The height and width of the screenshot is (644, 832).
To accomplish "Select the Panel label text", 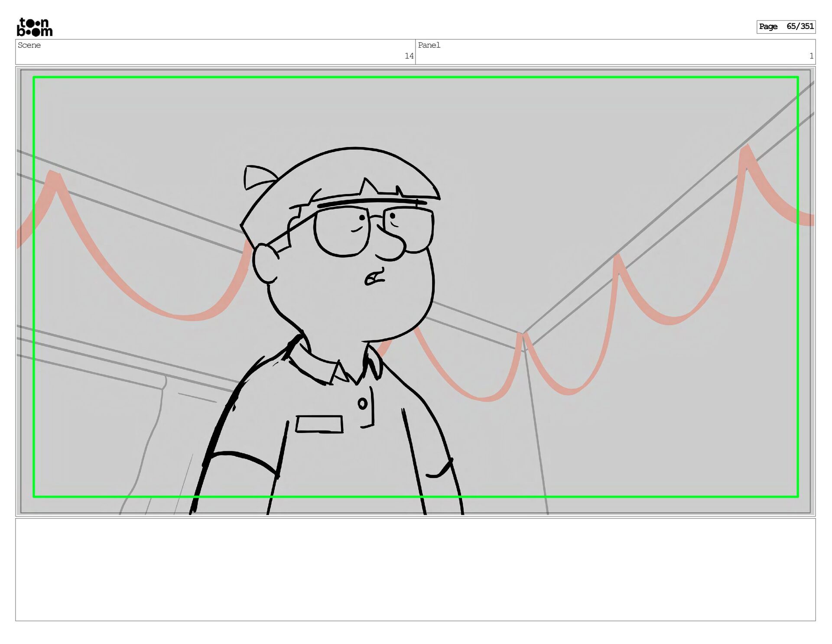I will click(x=429, y=46).
